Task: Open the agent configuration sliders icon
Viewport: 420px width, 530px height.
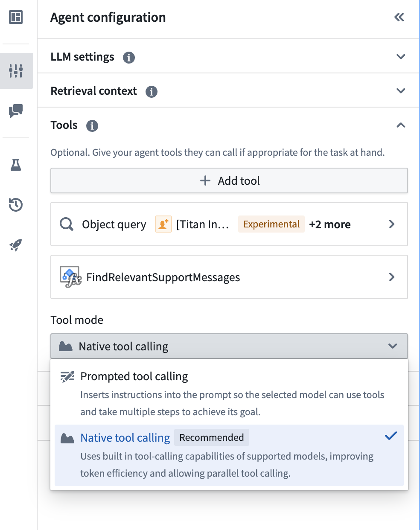Action: 16,71
